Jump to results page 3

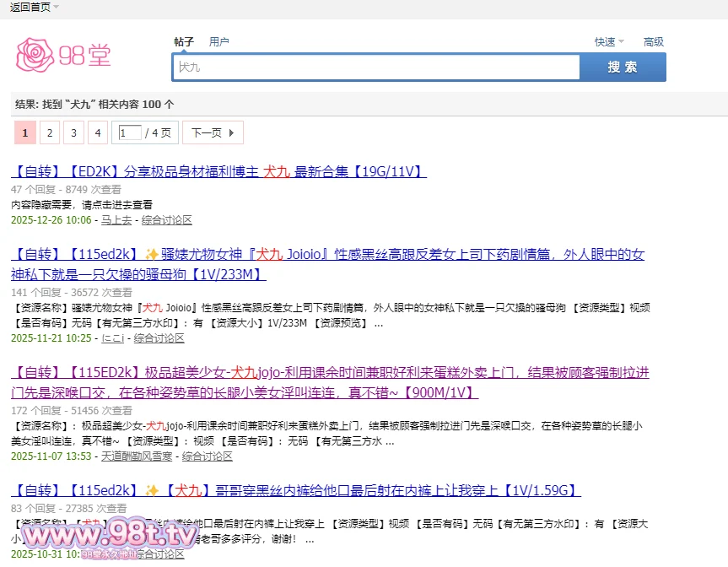tap(73, 132)
